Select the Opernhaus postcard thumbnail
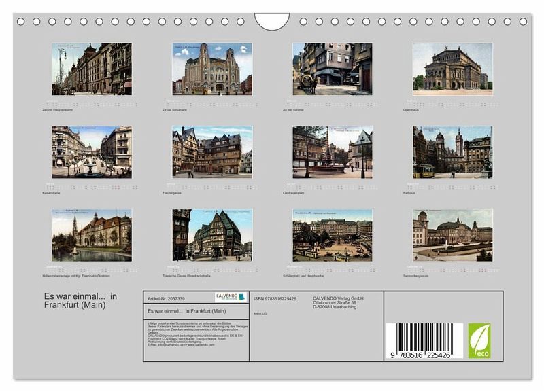 (452, 69)
